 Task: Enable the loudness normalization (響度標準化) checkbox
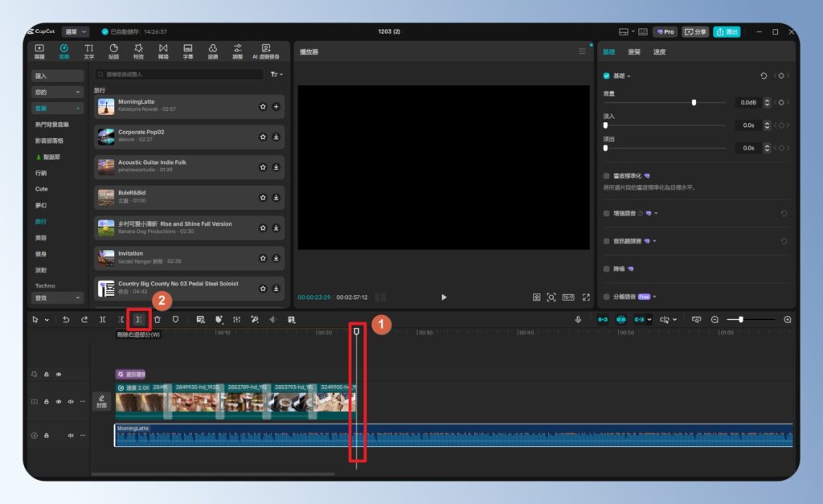(607, 175)
